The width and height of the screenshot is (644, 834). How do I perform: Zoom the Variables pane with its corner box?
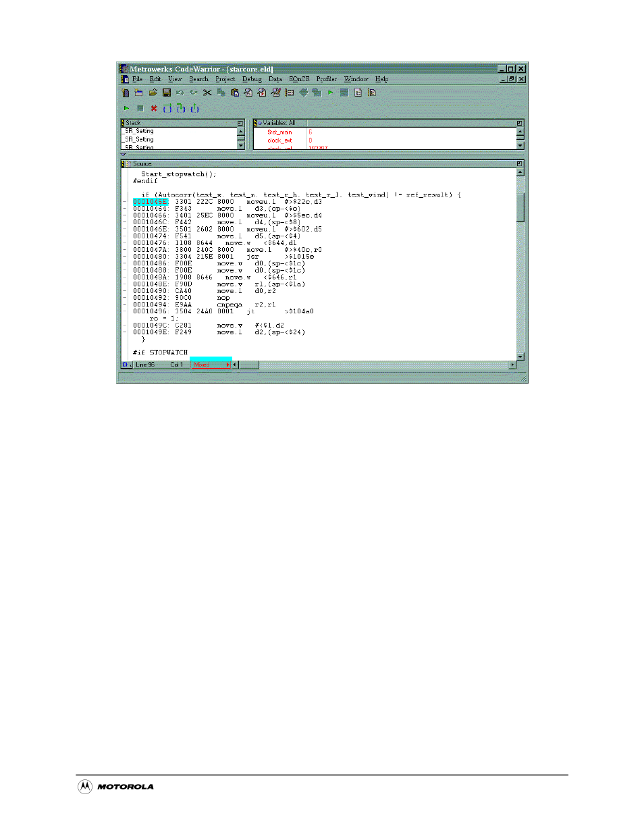point(520,123)
